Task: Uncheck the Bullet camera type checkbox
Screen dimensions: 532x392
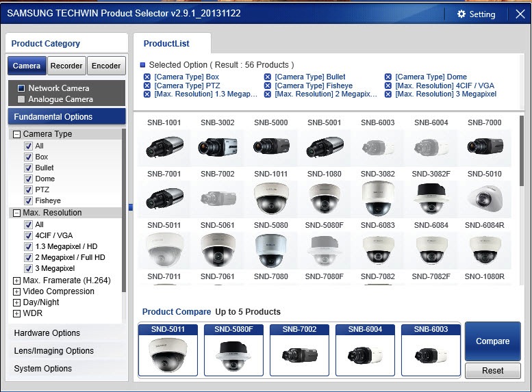Action: pyautogui.click(x=28, y=168)
